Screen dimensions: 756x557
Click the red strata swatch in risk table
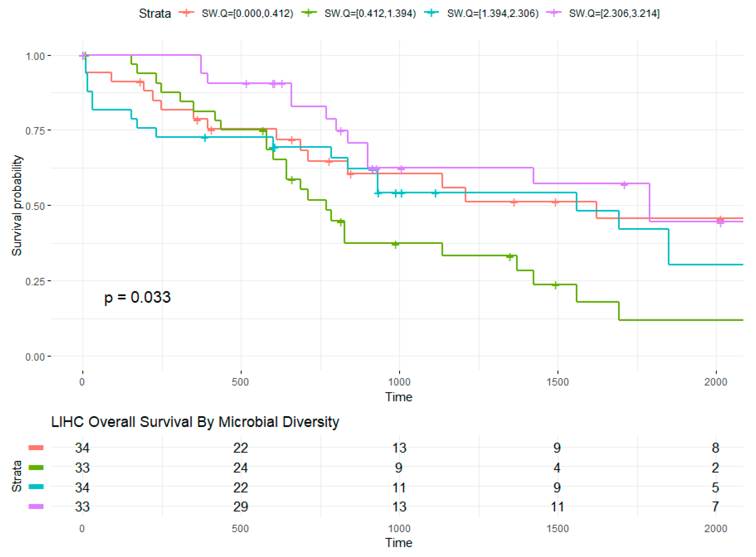(36, 448)
